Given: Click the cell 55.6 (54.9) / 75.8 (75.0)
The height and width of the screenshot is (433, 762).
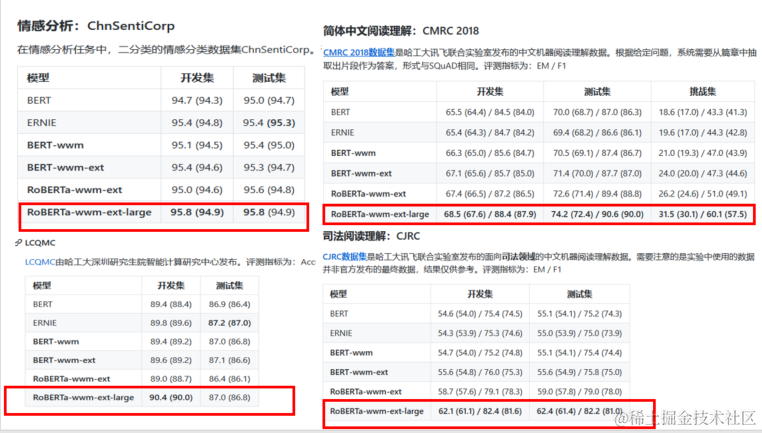Looking at the screenshot, I should click(579, 372).
